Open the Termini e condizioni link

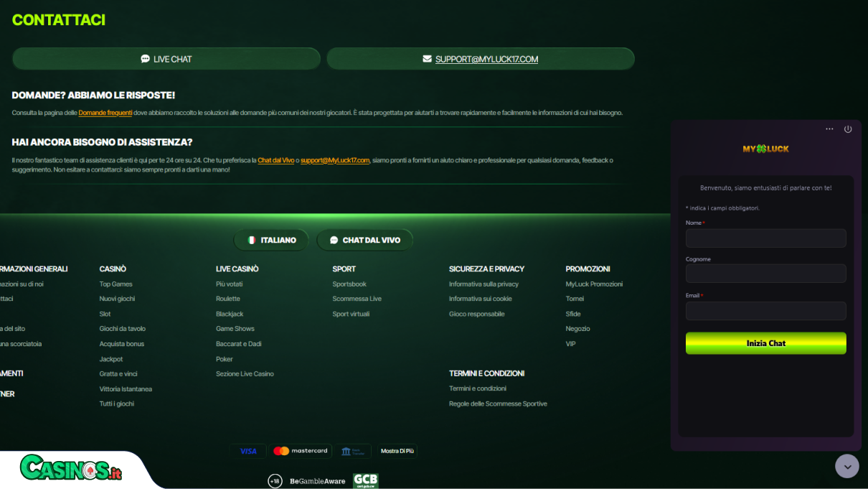(x=478, y=388)
